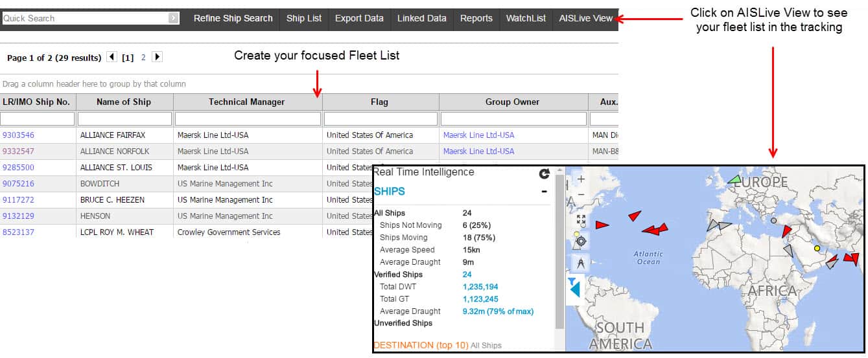Click the blue filter panel arrow icon
This screenshot has height=358, width=868.
574,289
